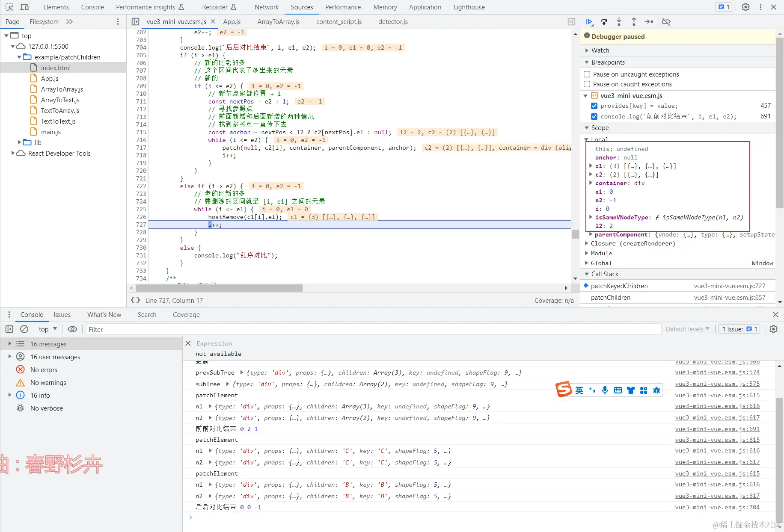Click the line 727 gutter number

point(141,225)
